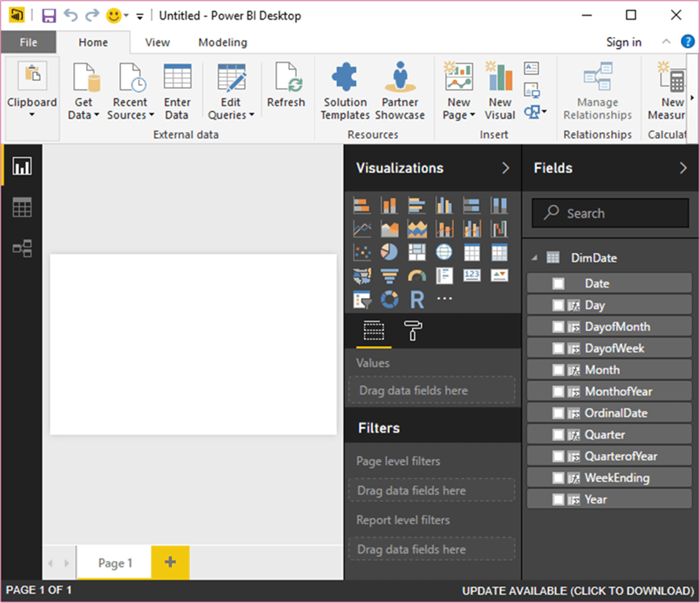Import a custom visual via ellipsis
This screenshot has width=700, height=603.
tap(444, 299)
